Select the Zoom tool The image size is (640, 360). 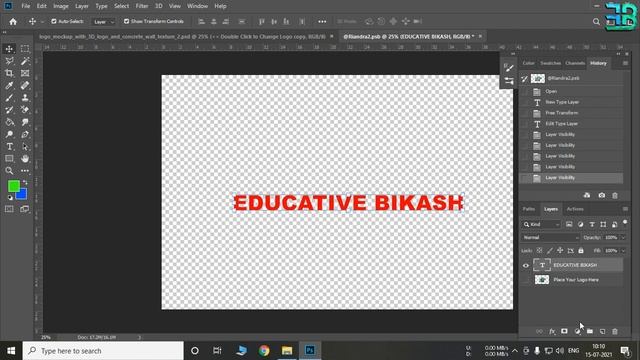tap(9, 171)
